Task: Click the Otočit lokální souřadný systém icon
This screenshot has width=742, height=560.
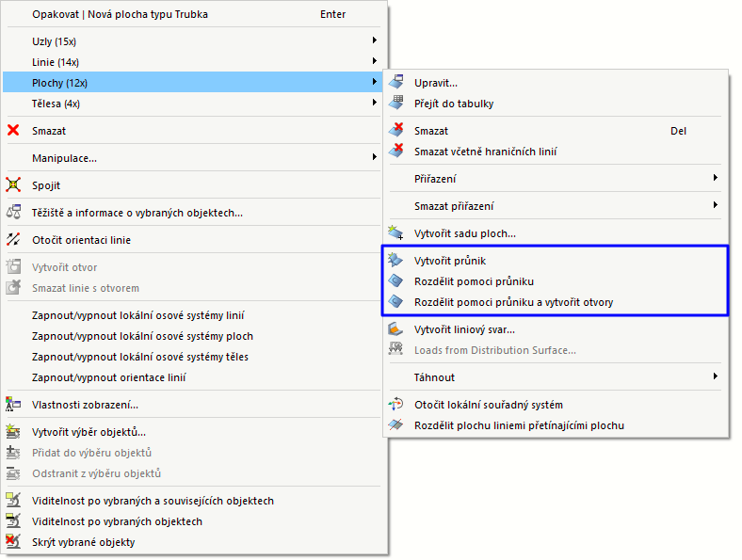Action: click(396, 405)
